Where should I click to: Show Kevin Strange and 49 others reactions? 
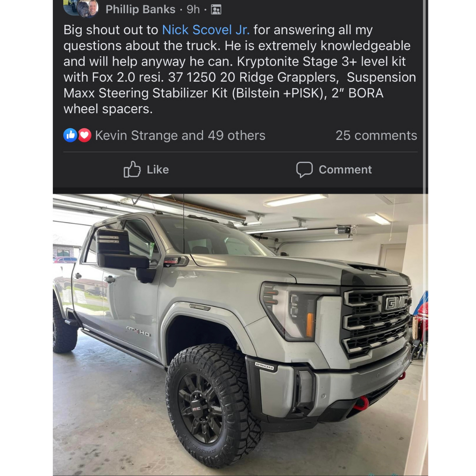(x=180, y=135)
